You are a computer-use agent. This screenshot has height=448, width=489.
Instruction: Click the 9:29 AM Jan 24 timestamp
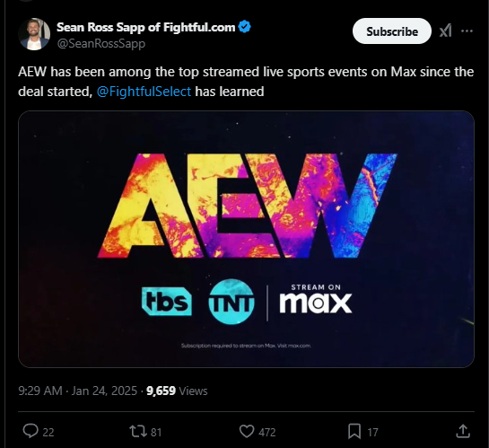tap(78, 391)
